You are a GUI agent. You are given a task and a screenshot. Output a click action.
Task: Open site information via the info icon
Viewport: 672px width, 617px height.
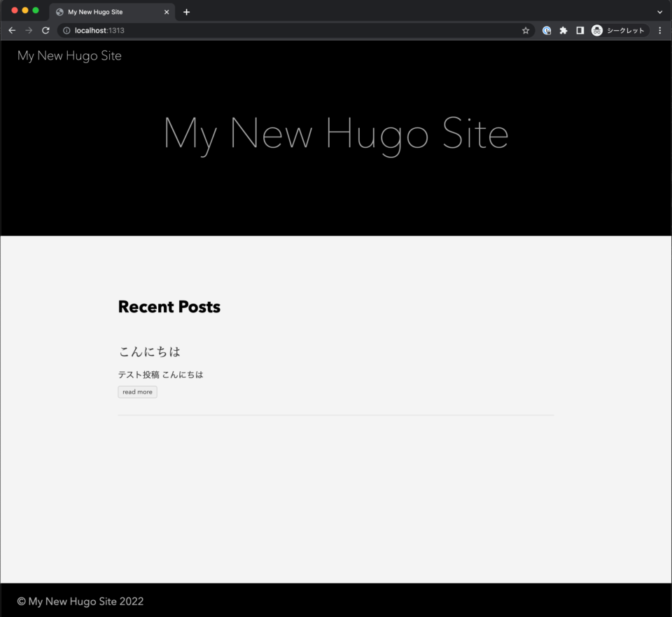(65, 30)
